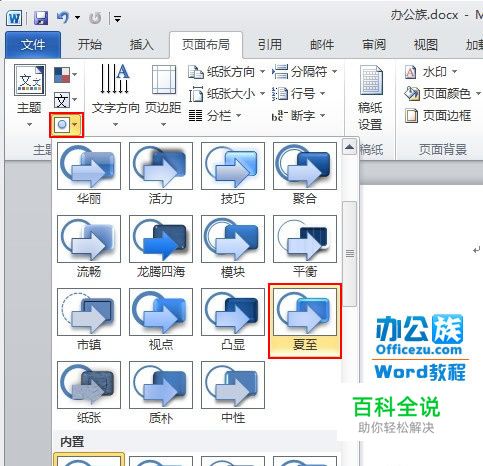Switch to the 邮件 tab
Screen dimensions: 483x466
coord(322,45)
